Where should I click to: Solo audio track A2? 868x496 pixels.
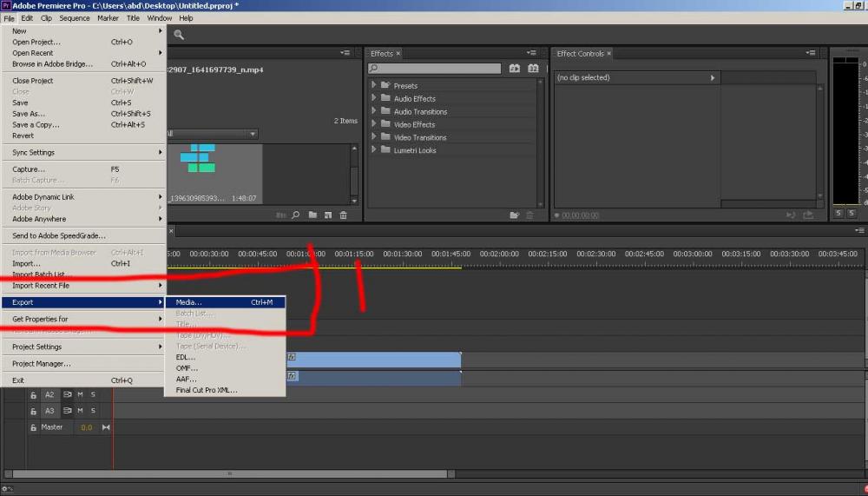pos(93,394)
